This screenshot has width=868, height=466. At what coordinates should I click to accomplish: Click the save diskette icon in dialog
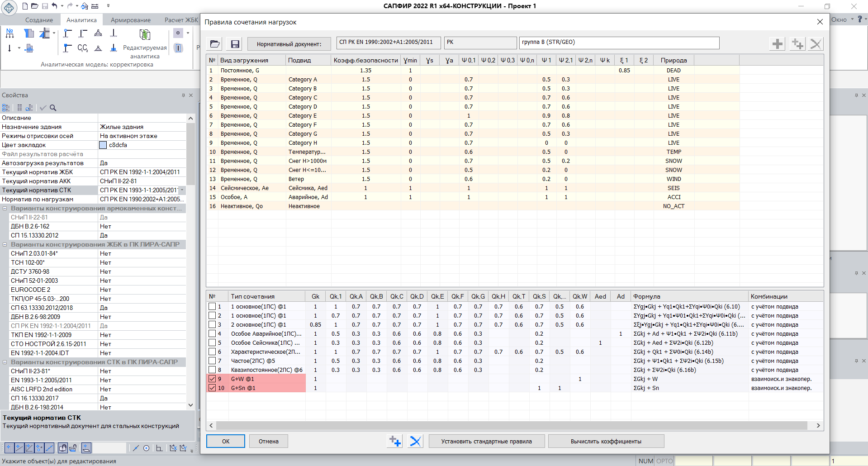pos(235,44)
